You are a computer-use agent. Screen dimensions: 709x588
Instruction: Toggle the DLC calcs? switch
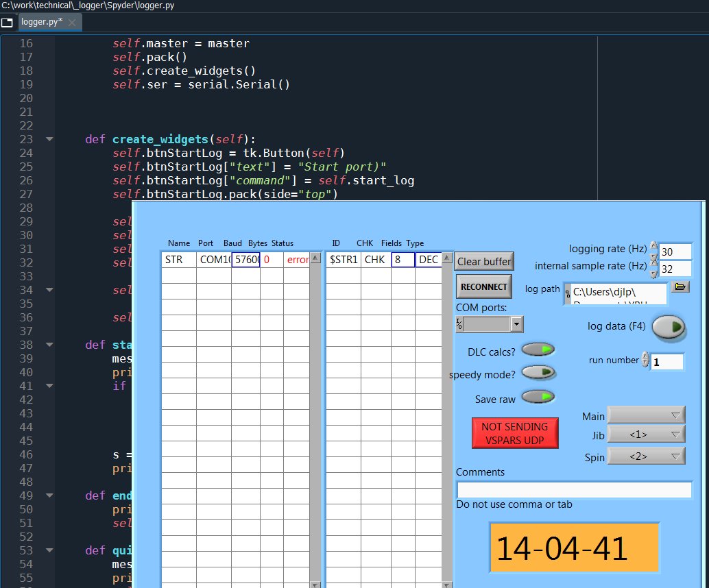point(538,350)
